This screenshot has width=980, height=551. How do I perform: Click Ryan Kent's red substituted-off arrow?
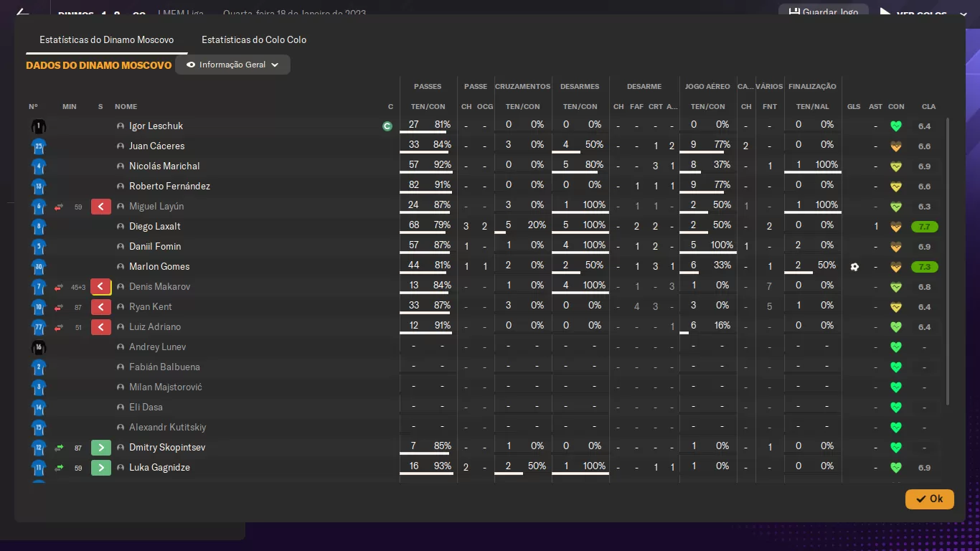pos(101,307)
